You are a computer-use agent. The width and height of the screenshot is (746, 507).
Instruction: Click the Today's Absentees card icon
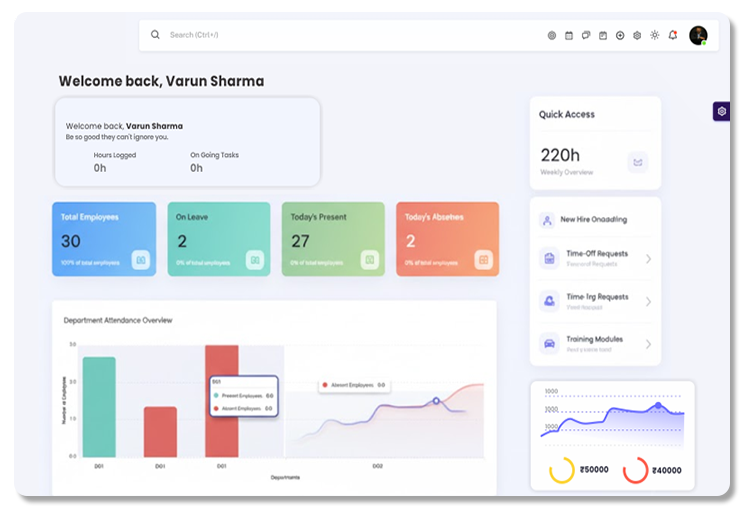(483, 260)
